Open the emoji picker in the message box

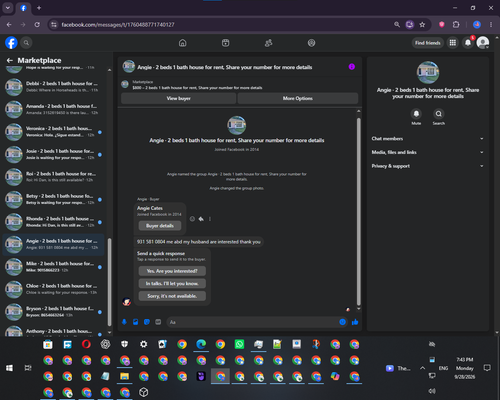[342, 322]
